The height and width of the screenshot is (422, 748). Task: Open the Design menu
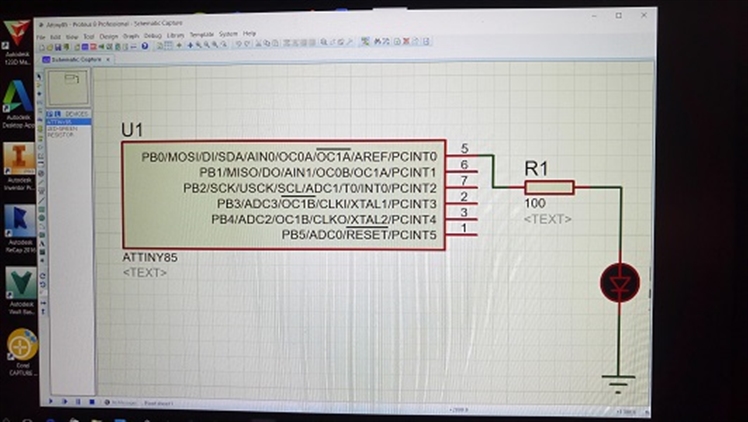(x=109, y=36)
